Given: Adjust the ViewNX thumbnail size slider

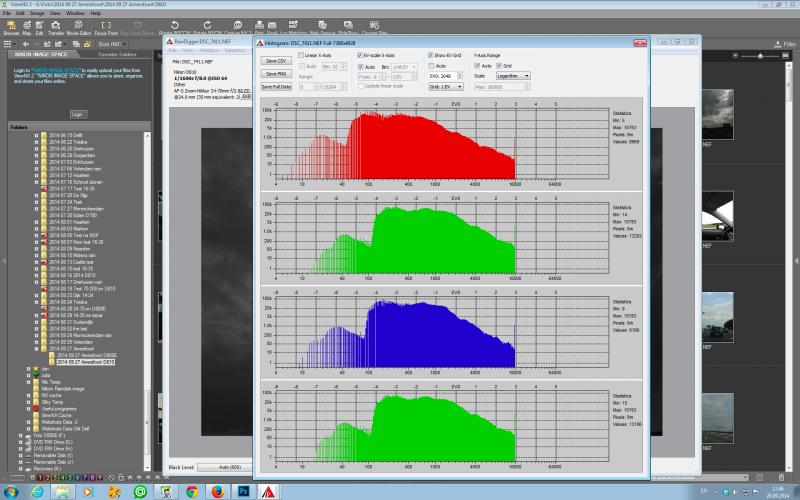Looking at the screenshot, I should point(760,56).
